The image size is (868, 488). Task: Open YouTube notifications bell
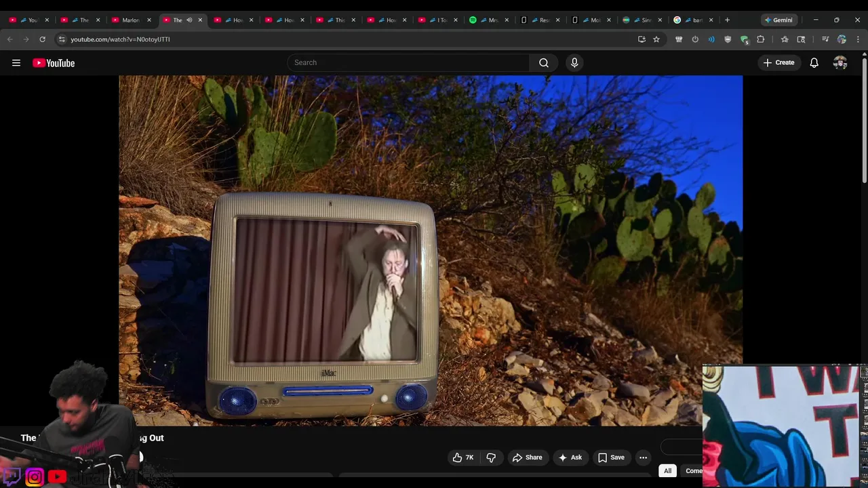pos(814,63)
